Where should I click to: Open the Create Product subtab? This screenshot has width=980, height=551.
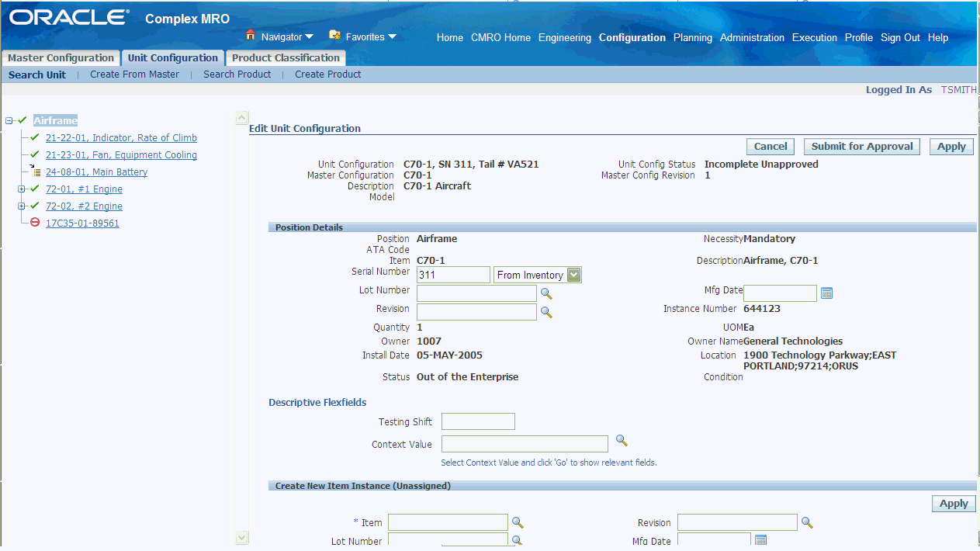(328, 75)
